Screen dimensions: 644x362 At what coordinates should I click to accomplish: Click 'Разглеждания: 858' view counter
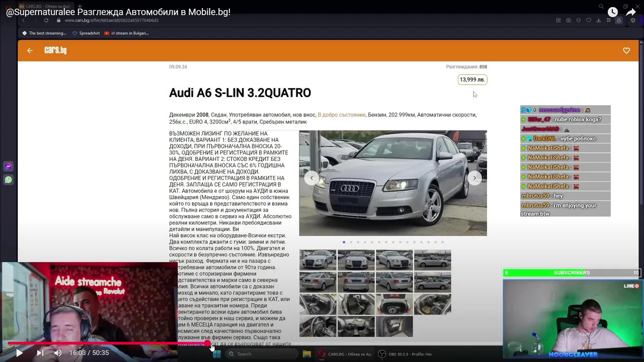(x=466, y=67)
